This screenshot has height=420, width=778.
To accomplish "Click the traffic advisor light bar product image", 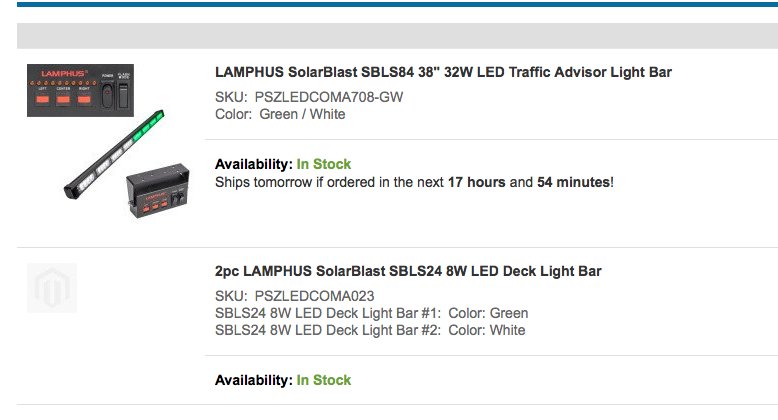I will [x=108, y=141].
